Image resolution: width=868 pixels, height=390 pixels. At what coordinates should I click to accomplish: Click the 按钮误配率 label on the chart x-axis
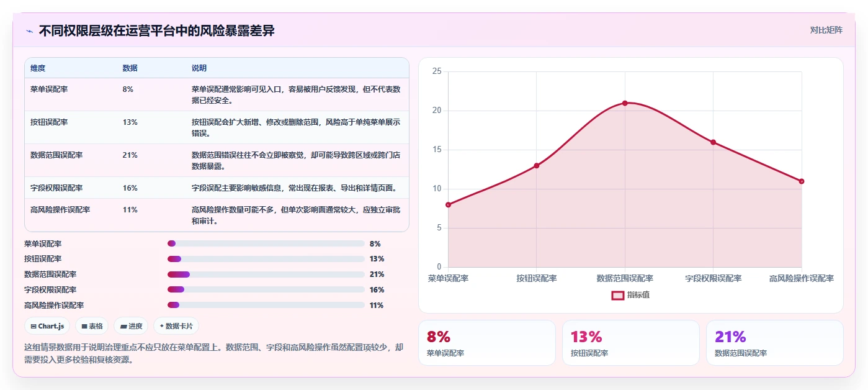(x=537, y=278)
